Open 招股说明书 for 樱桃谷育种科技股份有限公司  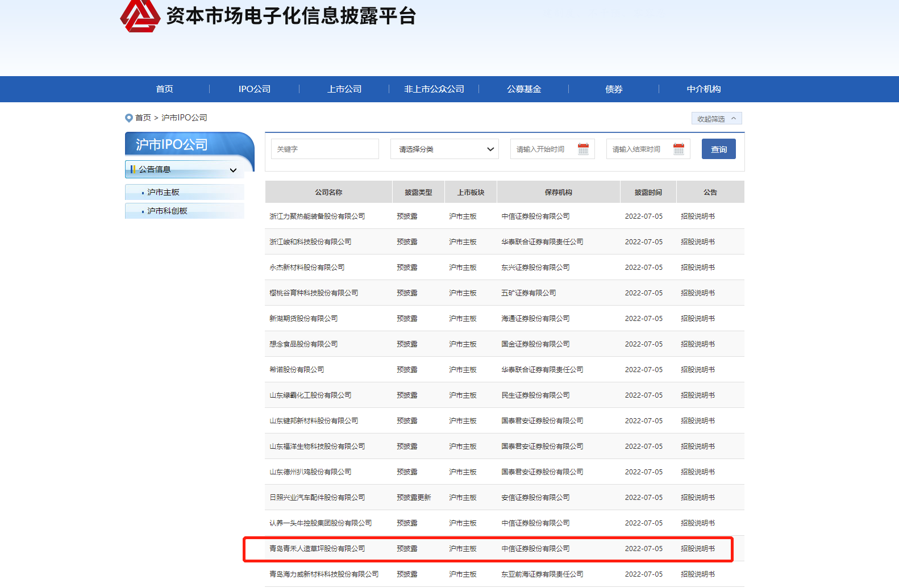coord(698,293)
